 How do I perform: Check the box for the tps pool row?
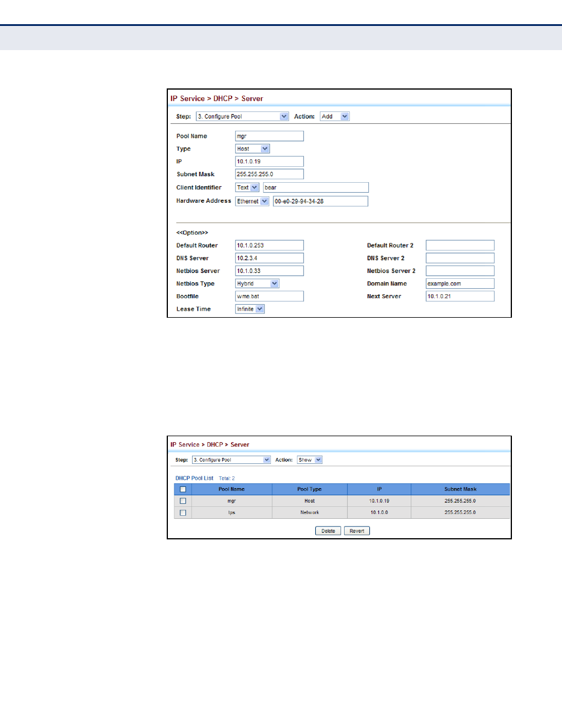pos(183,513)
